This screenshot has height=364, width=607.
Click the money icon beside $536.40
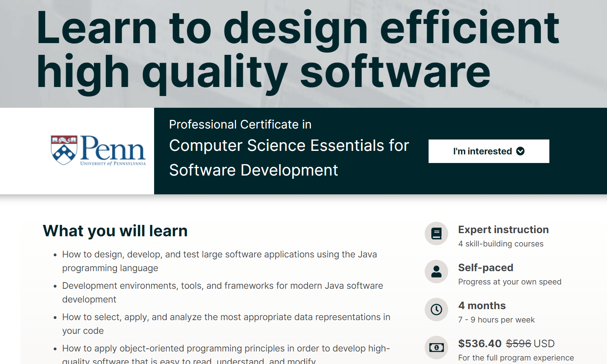point(436,348)
